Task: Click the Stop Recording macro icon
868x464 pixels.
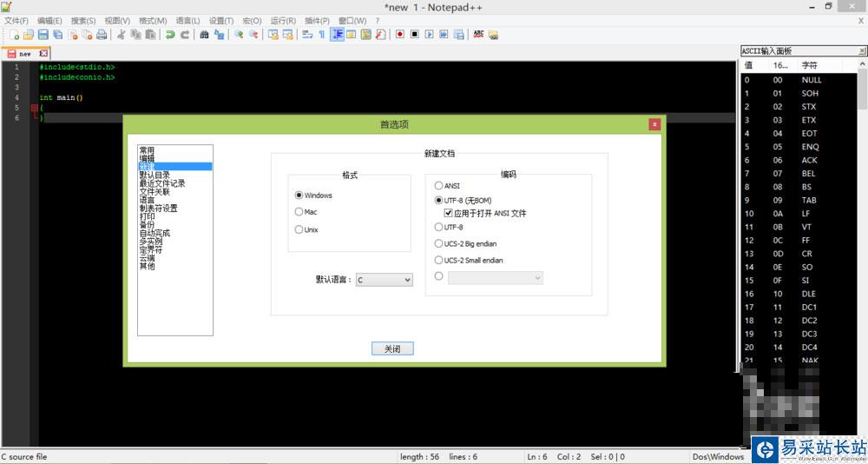Action: coord(415,35)
